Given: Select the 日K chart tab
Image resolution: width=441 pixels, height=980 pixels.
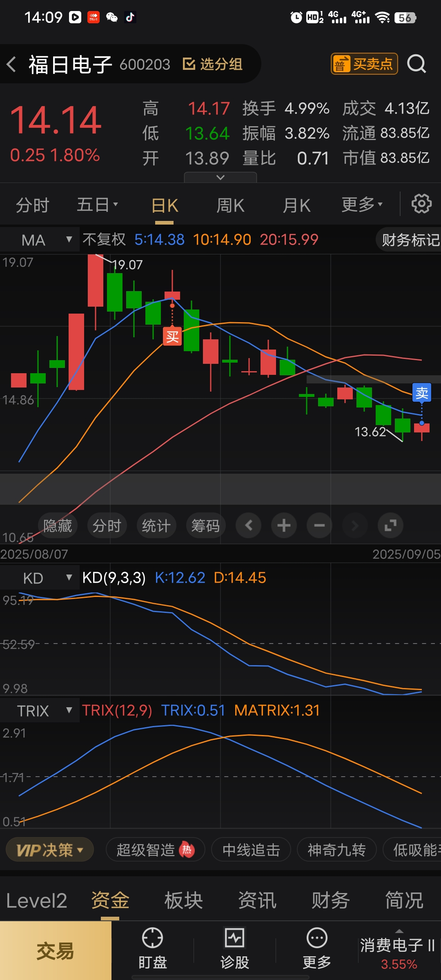Looking at the screenshot, I should click(165, 205).
